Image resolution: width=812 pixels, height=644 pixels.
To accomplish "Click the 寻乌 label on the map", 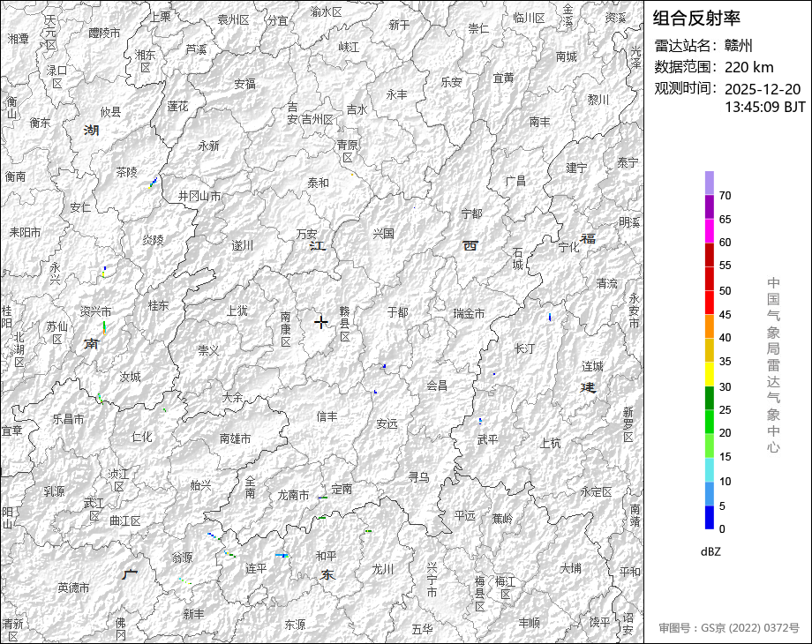I will (418, 476).
